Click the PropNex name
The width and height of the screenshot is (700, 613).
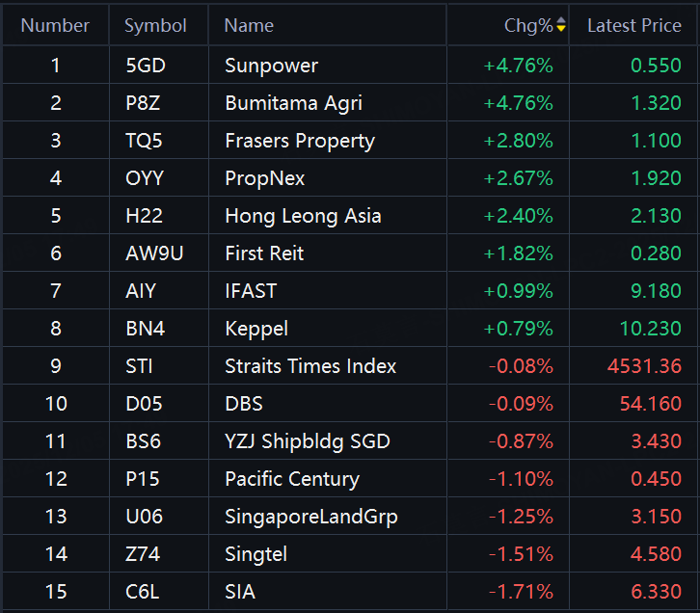click(265, 178)
